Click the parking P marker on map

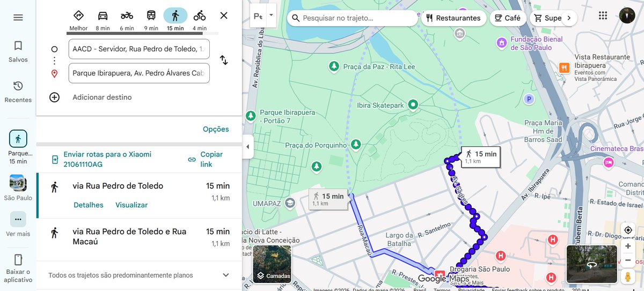click(529, 99)
